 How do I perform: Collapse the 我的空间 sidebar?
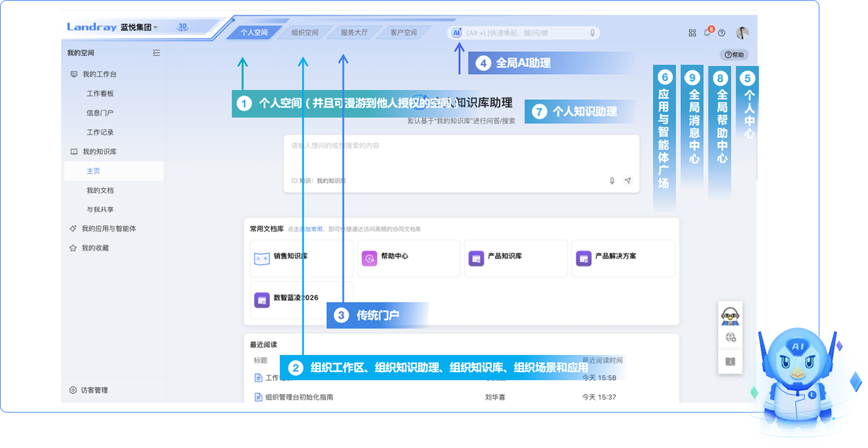point(156,52)
